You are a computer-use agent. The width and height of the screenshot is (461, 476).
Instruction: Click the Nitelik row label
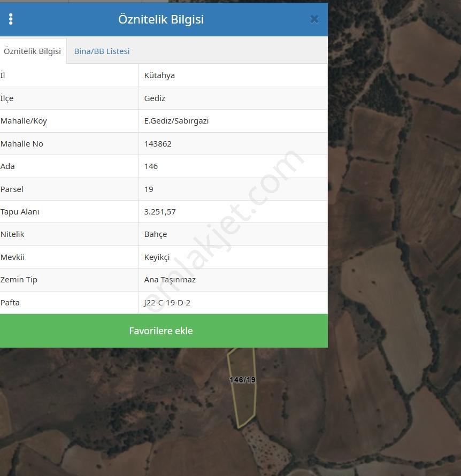[x=12, y=234]
